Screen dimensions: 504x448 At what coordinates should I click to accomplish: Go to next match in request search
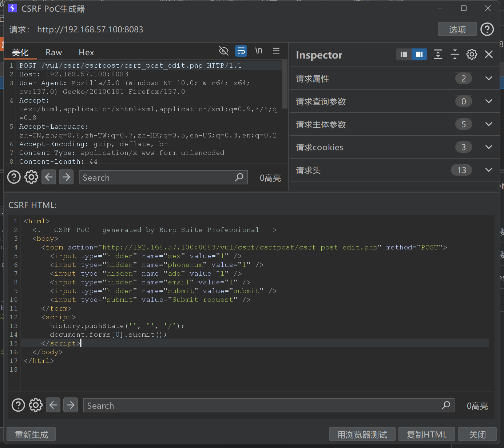(66, 177)
